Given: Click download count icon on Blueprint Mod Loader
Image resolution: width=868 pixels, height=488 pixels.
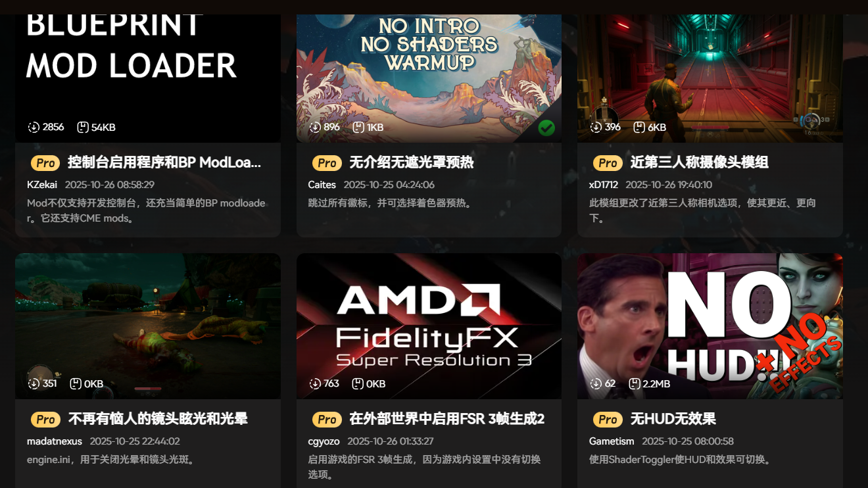Looking at the screenshot, I should 34,127.
